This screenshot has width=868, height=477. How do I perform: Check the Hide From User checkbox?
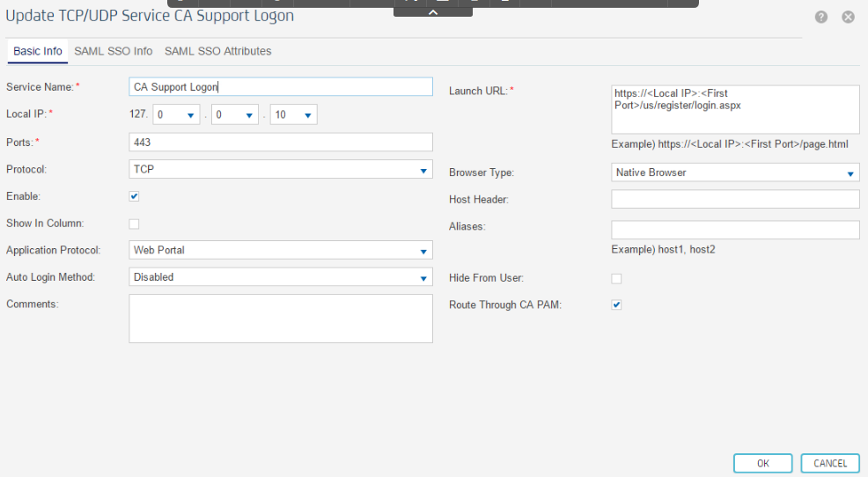[x=616, y=278]
